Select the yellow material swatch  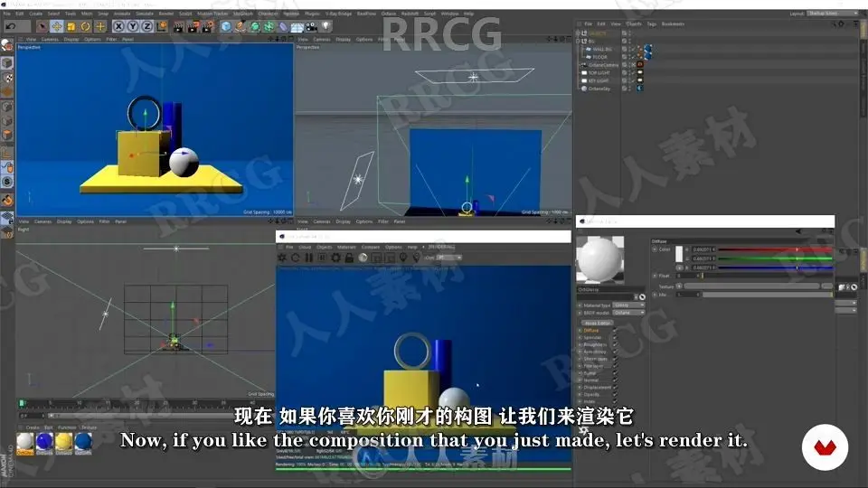click(x=63, y=443)
